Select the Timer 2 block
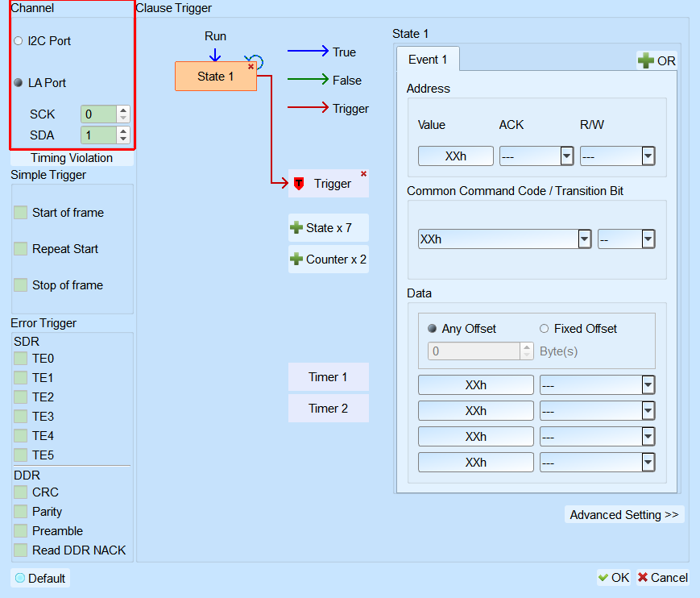Screen dimensions: 700x598 point(329,408)
